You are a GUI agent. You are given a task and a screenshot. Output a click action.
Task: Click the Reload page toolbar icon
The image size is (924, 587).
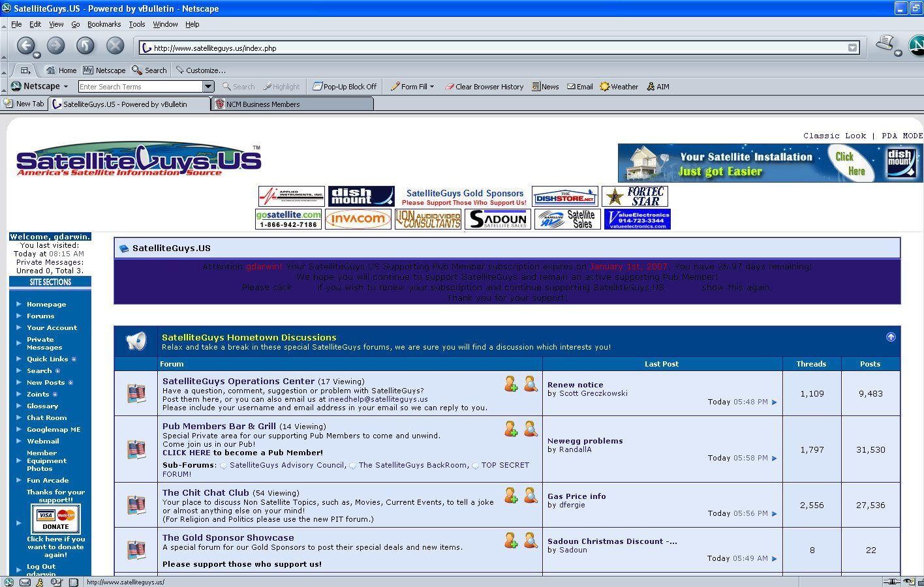pos(85,45)
